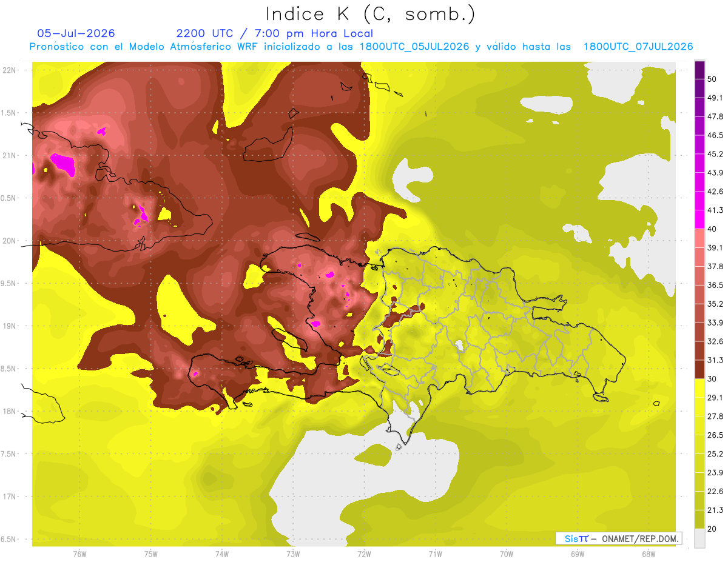Click the gray colorbar swatch below 20
The image size is (728, 562).
tap(699, 538)
